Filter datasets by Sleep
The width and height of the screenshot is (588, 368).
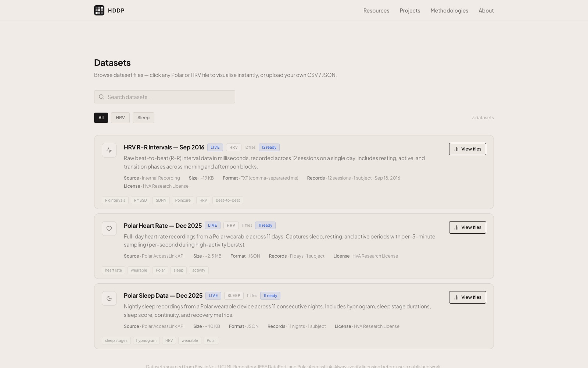(143, 118)
